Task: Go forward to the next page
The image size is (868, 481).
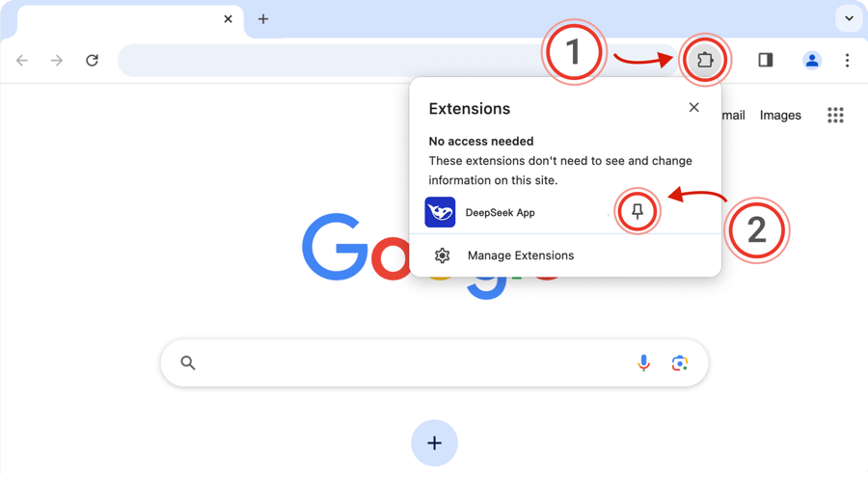Action: coord(57,61)
